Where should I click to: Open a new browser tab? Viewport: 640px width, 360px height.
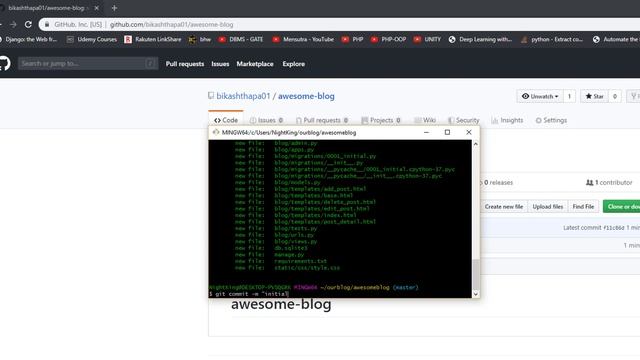pos(114,8)
